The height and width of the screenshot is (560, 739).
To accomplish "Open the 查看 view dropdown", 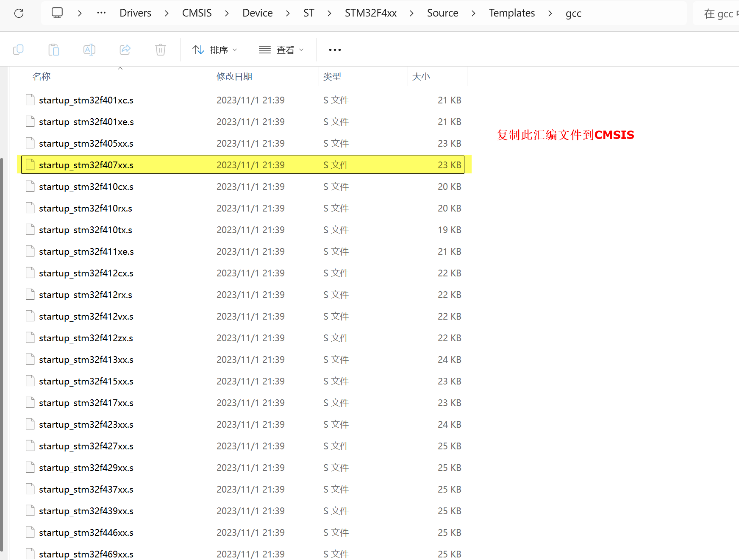I will coord(281,50).
